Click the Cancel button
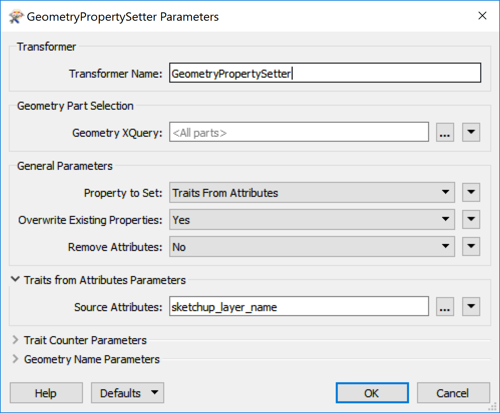This screenshot has height=413, width=500. [x=453, y=393]
